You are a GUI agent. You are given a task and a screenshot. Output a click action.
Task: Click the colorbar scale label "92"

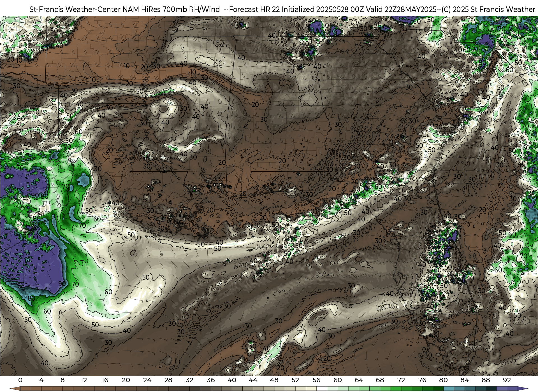(507, 380)
